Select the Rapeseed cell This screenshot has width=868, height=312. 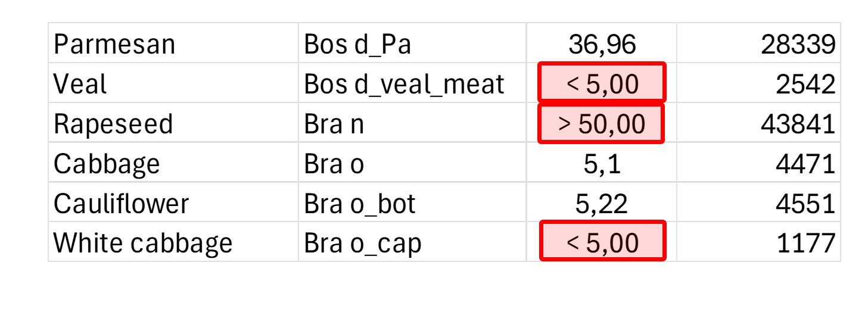pyautogui.click(x=173, y=124)
